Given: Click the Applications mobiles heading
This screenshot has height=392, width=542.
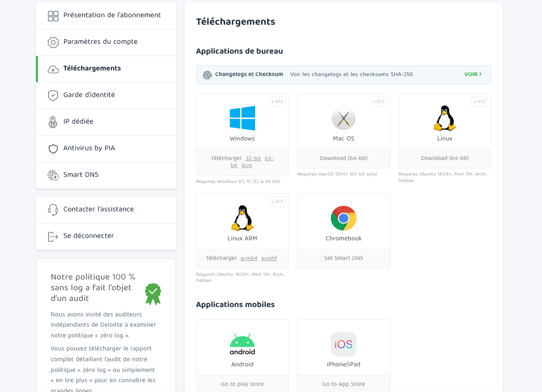Looking at the screenshot, I should click(x=235, y=305).
